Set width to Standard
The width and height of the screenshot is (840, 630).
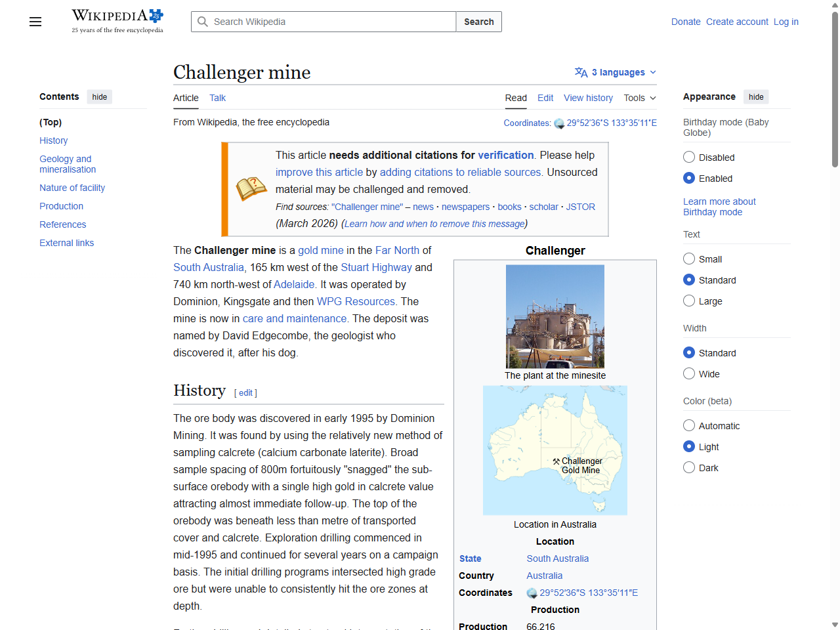(x=689, y=352)
